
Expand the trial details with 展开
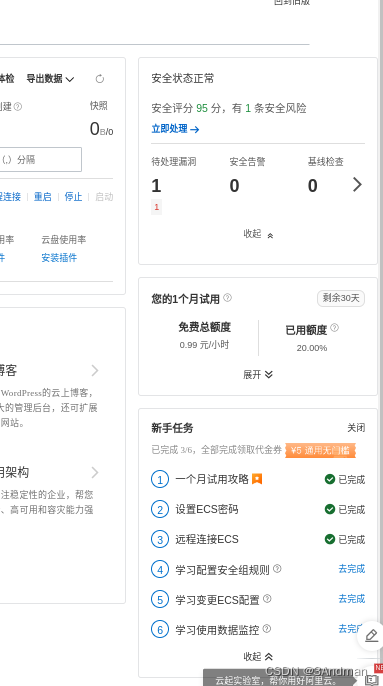(258, 374)
